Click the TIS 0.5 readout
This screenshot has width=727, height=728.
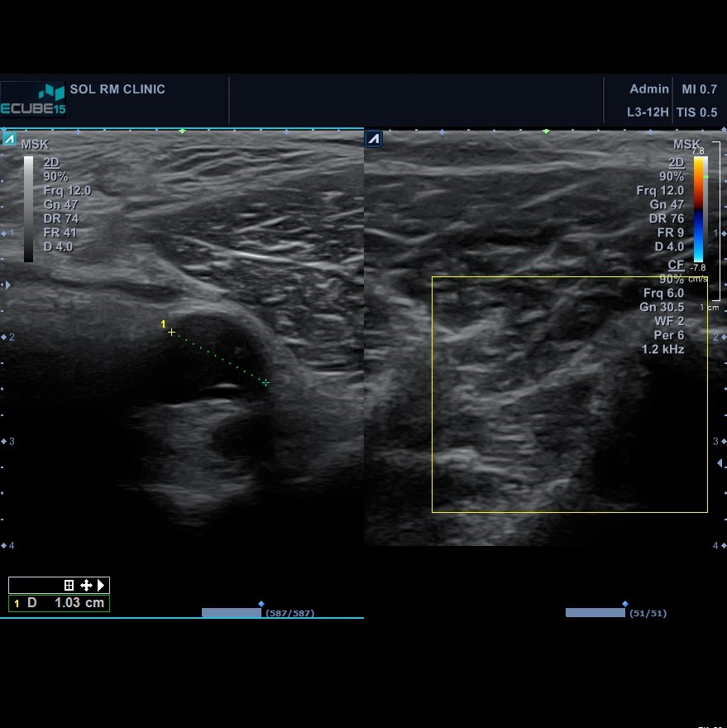pyautogui.click(x=697, y=113)
